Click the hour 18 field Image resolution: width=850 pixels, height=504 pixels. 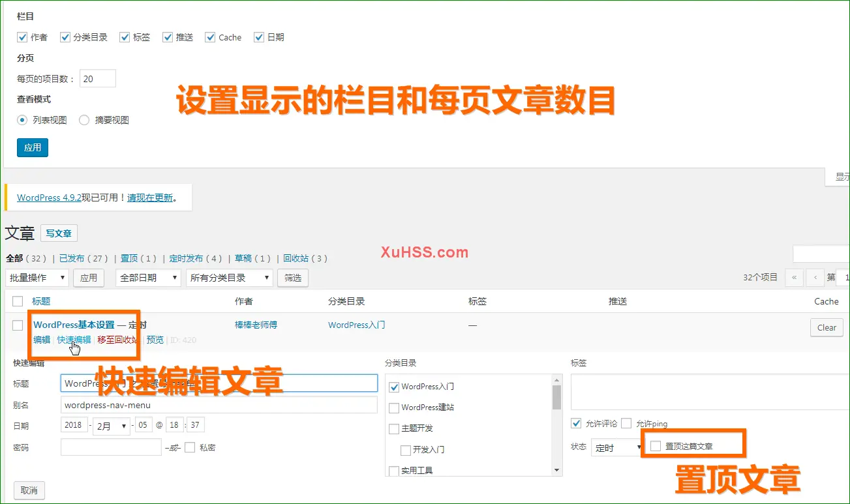point(174,425)
